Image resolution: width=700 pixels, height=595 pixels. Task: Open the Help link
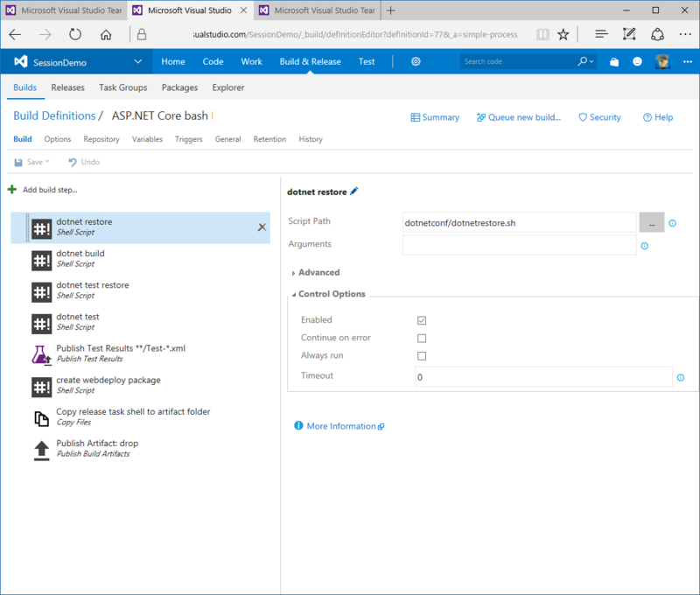tap(658, 117)
